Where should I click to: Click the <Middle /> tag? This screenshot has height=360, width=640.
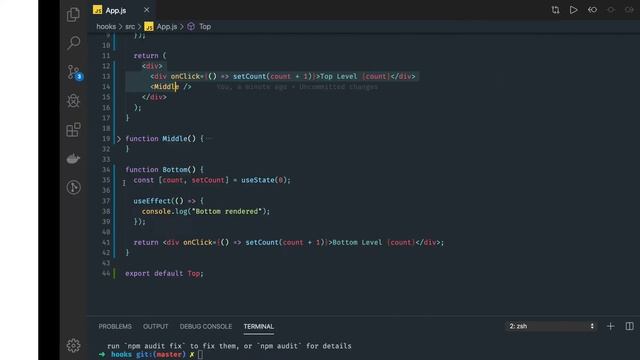(171, 87)
